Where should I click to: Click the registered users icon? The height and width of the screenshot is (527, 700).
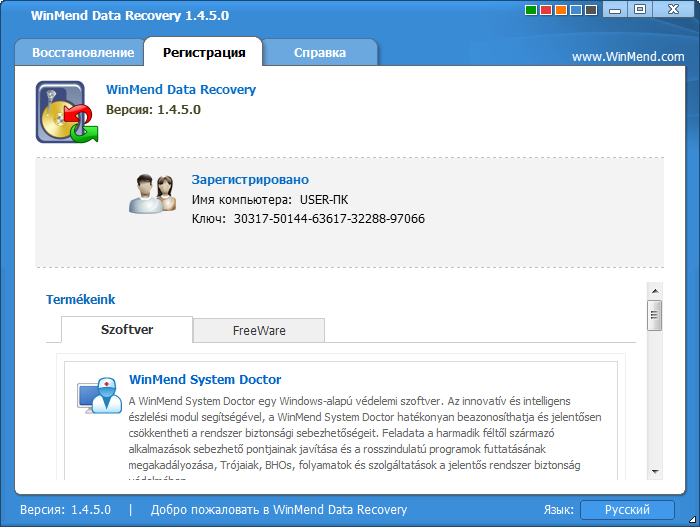coord(153,193)
